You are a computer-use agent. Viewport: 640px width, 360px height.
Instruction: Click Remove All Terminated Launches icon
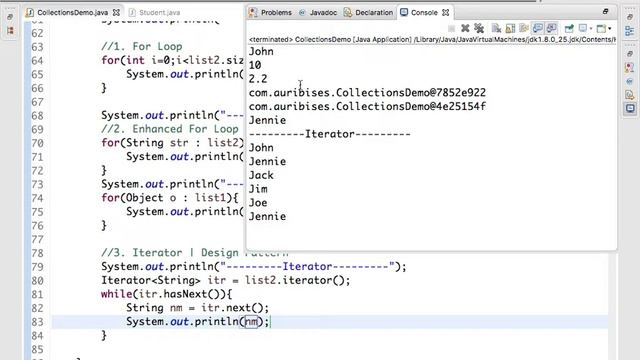[479, 28]
